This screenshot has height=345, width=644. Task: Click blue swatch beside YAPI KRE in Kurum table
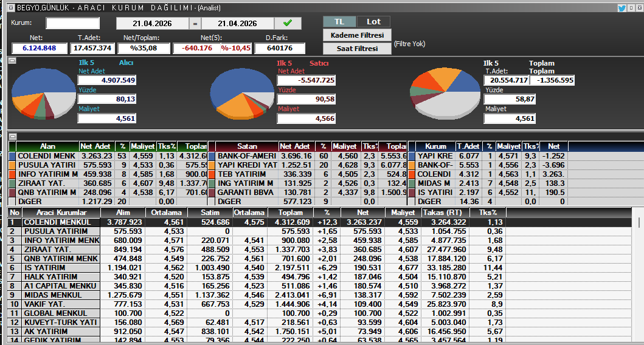[x=412, y=156]
